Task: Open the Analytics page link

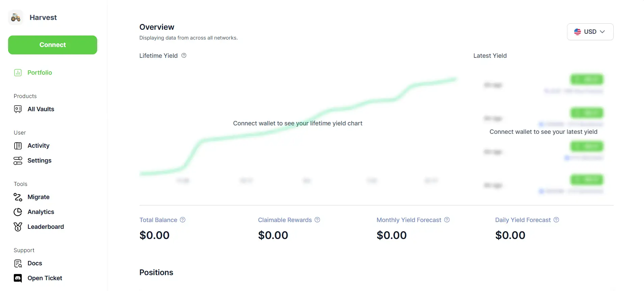Action: pyautogui.click(x=41, y=212)
